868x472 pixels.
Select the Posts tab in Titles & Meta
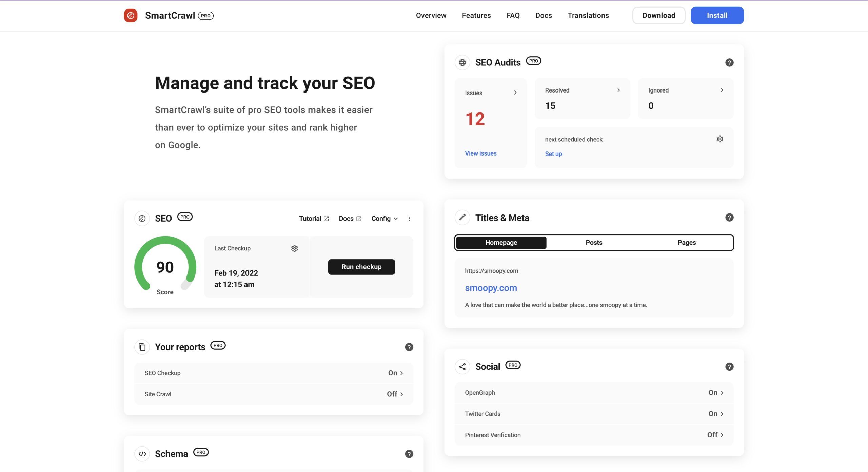[x=594, y=242]
